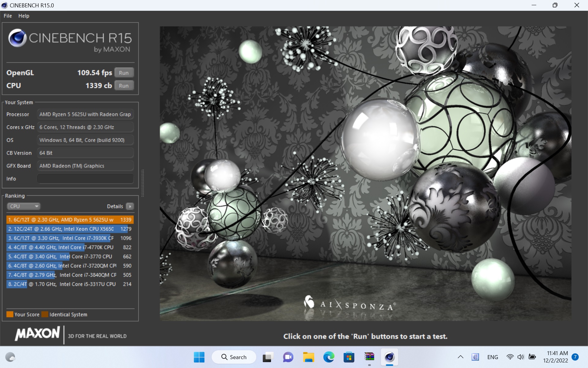The height and width of the screenshot is (368, 588).
Task: Open the Chat app on the taskbar
Action: click(x=288, y=357)
